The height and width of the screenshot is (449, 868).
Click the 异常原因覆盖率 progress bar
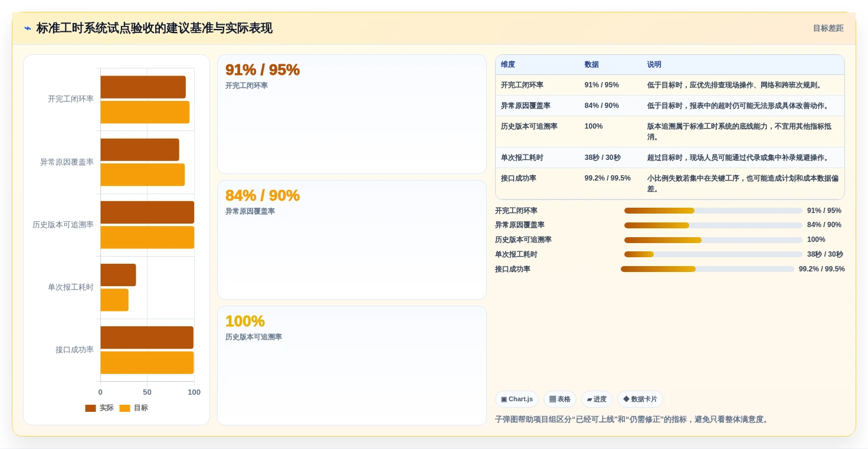(713, 225)
